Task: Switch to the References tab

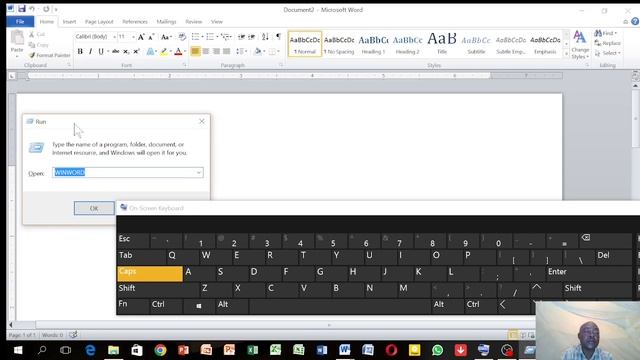Action: click(135, 22)
